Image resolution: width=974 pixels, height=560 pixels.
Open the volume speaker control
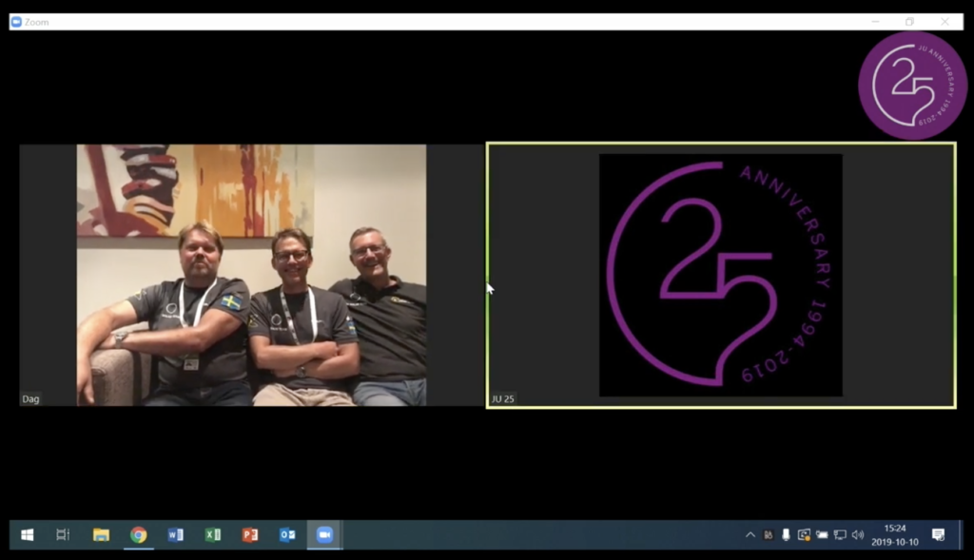pyautogui.click(x=857, y=535)
